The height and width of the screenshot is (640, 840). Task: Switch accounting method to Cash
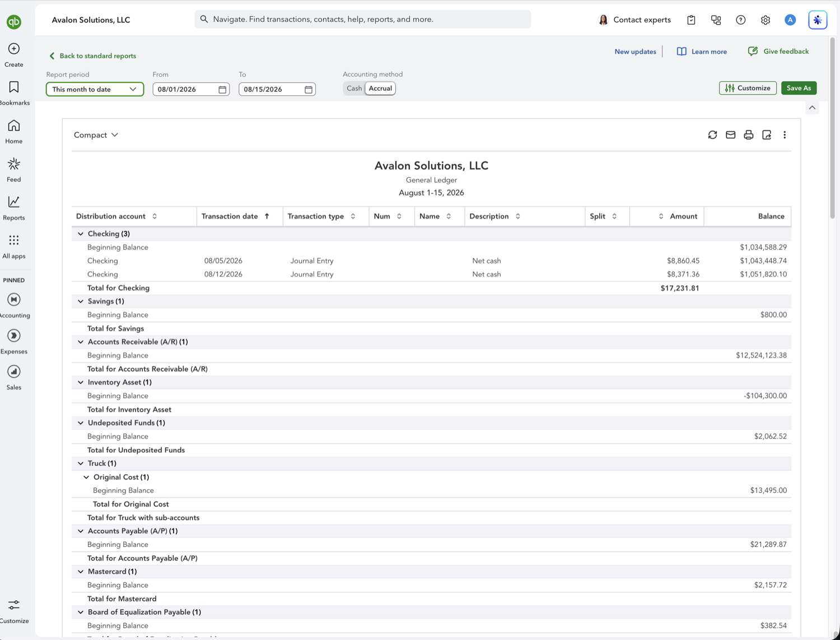[x=354, y=89]
